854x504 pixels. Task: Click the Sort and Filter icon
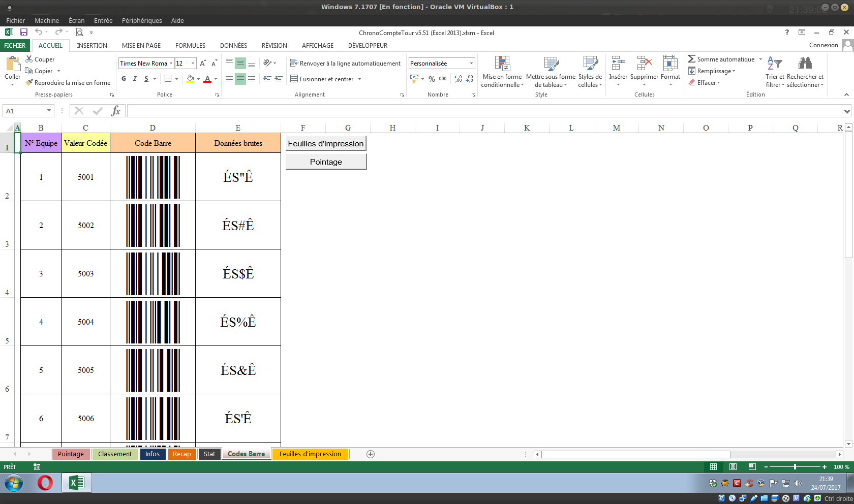pyautogui.click(x=775, y=64)
